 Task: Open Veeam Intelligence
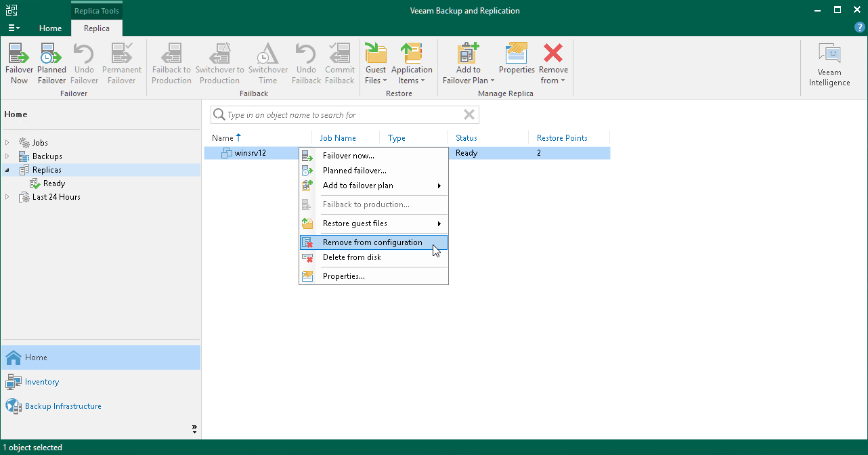[829, 65]
